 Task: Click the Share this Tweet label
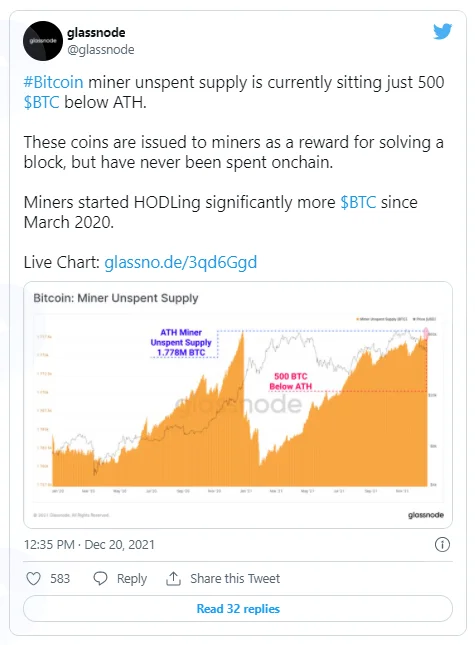coord(235,578)
